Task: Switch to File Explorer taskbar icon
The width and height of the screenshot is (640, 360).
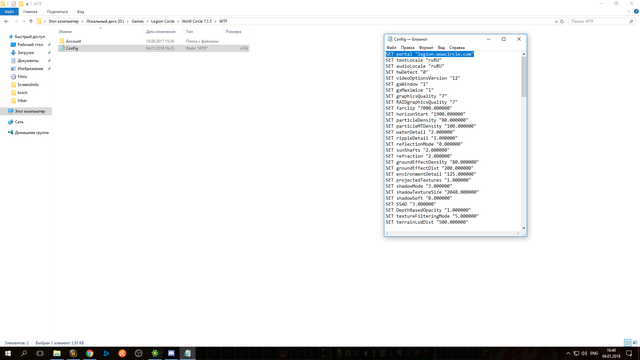Action: click(x=57, y=353)
